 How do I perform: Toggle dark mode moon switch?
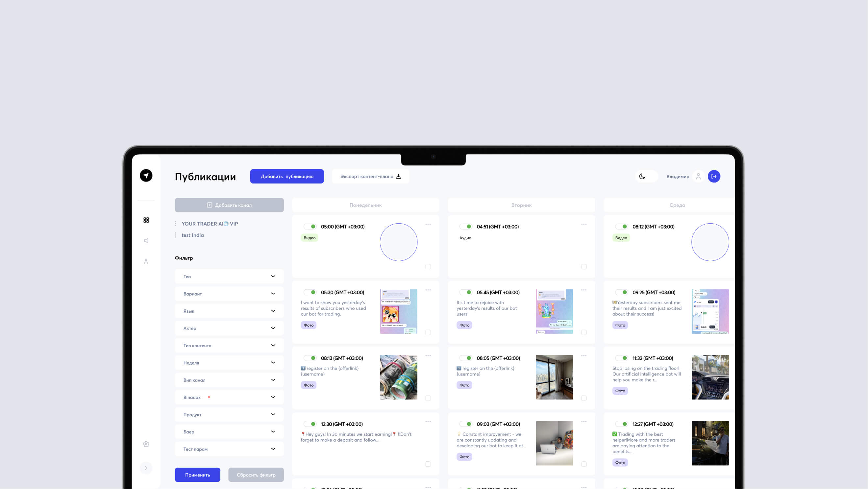(x=642, y=176)
